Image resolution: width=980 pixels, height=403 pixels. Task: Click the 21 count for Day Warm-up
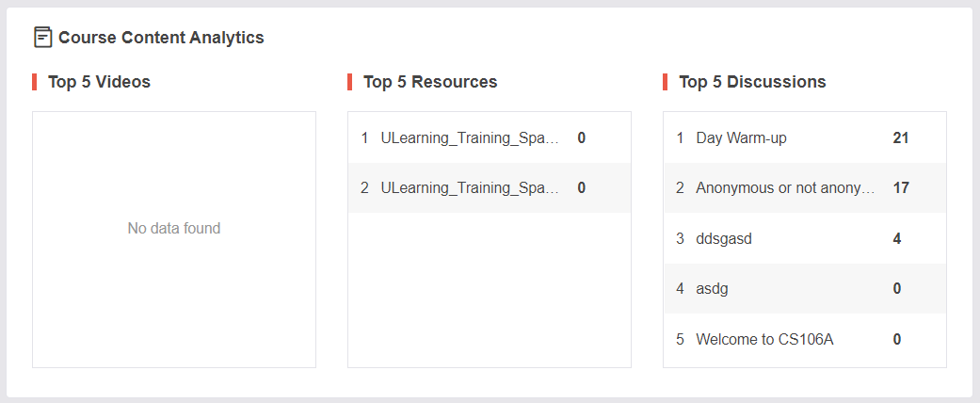pyautogui.click(x=900, y=138)
